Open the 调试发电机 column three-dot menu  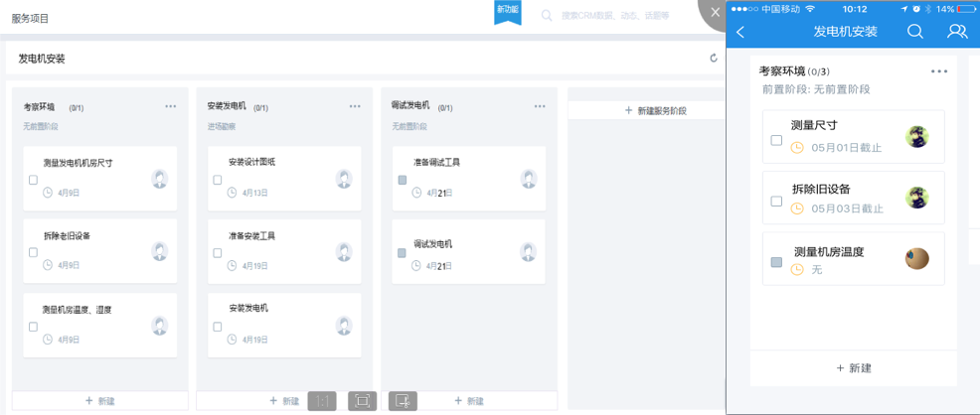pos(540,106)
